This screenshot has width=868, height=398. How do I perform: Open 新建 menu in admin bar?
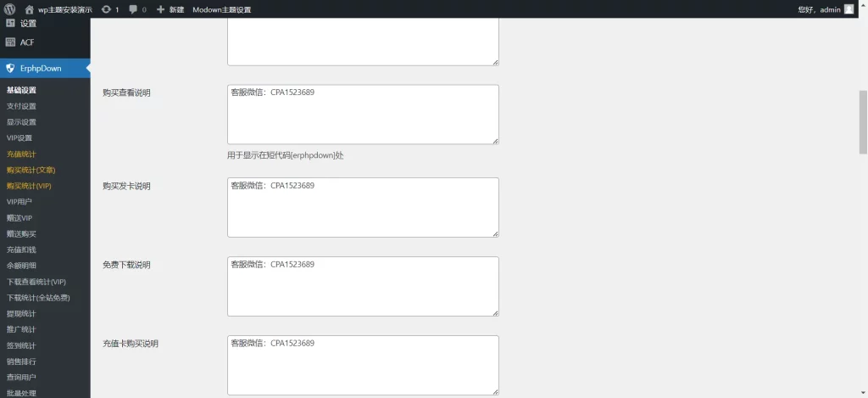(x=176, y=9)
